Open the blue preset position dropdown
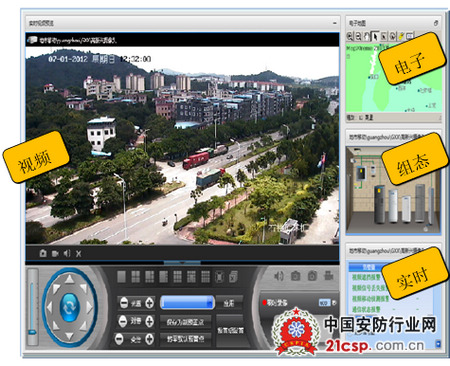This screenshot has width=450, height=366. pyautogui.click(x=187, y=303)
